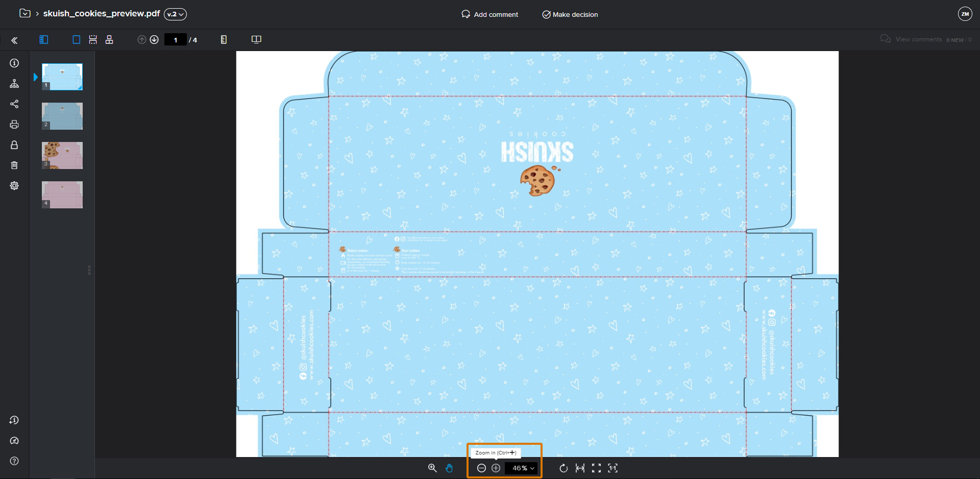The width and height of the screenshot is (980, 479).
Task: Select page 4 thumbnail
Action: click(62, 195)
